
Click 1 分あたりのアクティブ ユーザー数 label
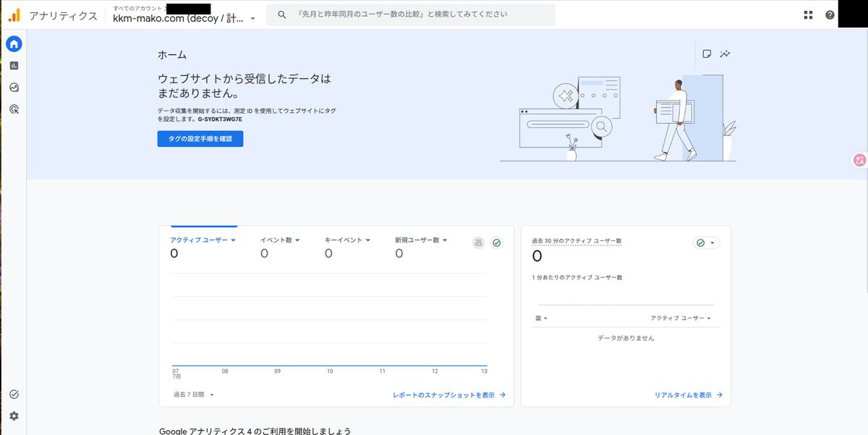(577, 277)
